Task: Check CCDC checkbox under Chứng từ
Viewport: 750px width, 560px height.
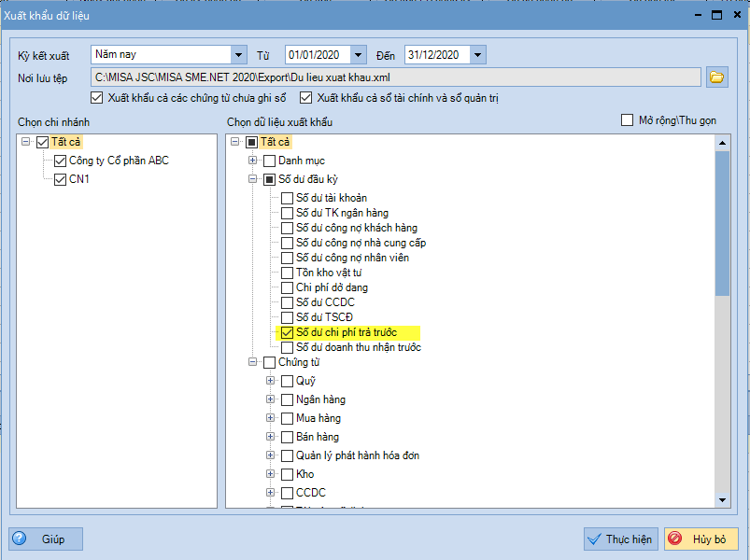Action: click(x=287, y=493)
